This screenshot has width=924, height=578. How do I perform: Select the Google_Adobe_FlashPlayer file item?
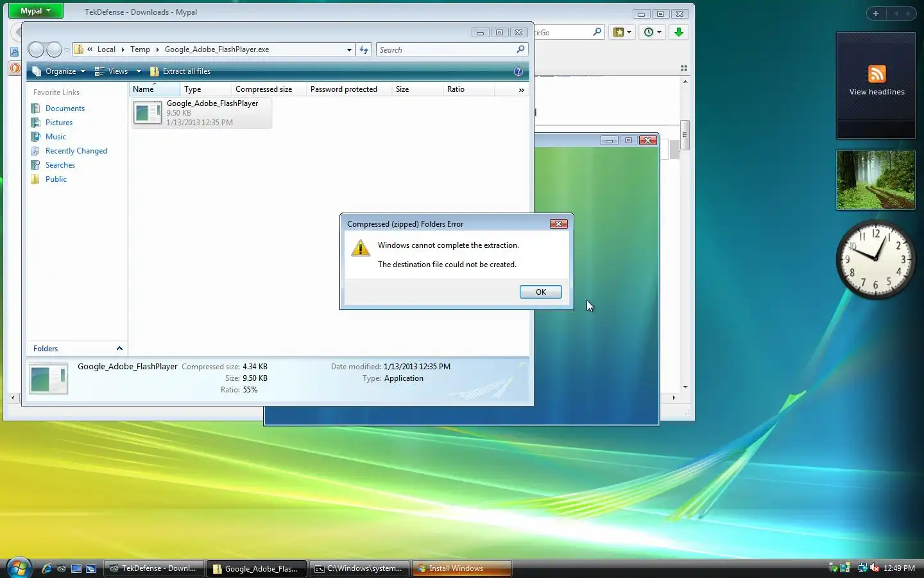[202, 113]
